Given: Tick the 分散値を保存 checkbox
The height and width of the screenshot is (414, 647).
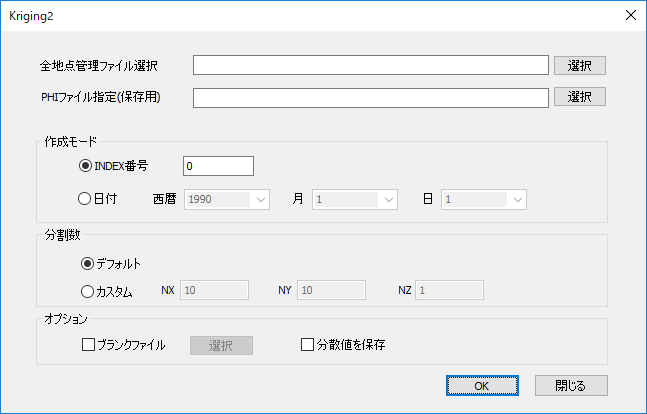Looking at the screenshot, I should coord(308,345).
